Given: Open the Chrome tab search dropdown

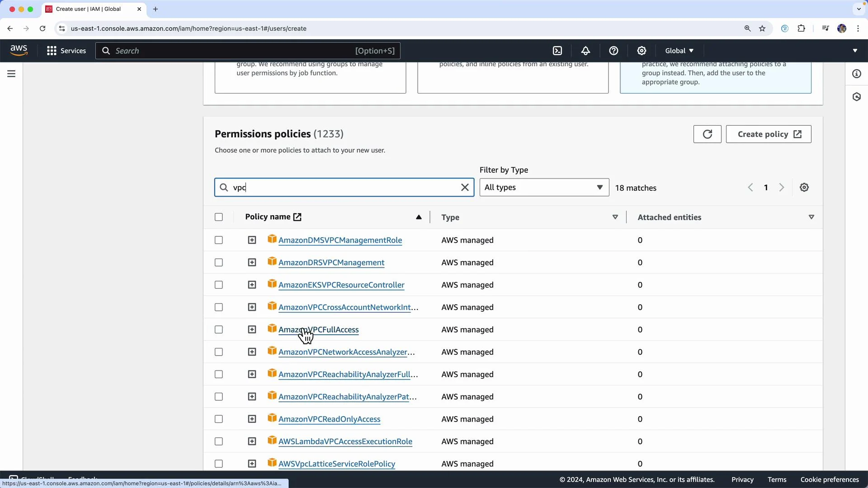Looking at the screenshot, I should coord(859,9).
